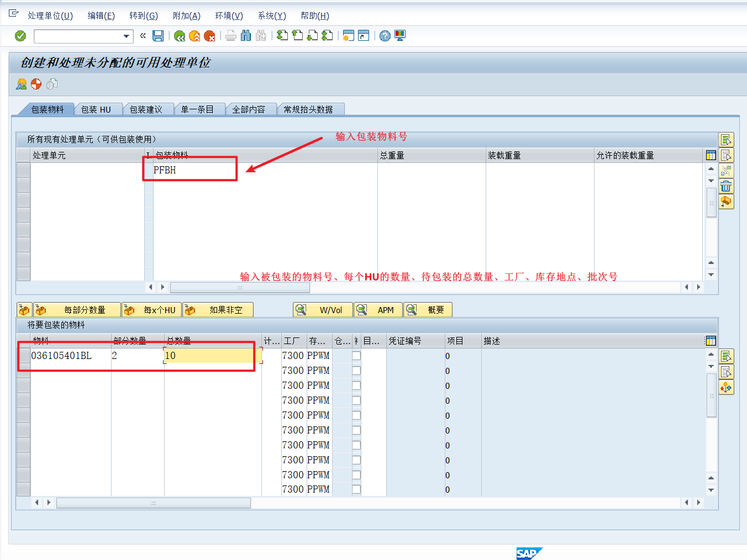Open the 环境(V) menu
747x560 pixels.
(229, 15)
